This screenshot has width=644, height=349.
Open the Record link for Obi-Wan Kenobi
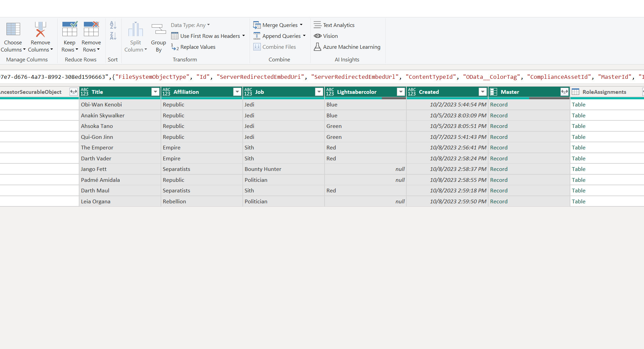click(499, 104)
